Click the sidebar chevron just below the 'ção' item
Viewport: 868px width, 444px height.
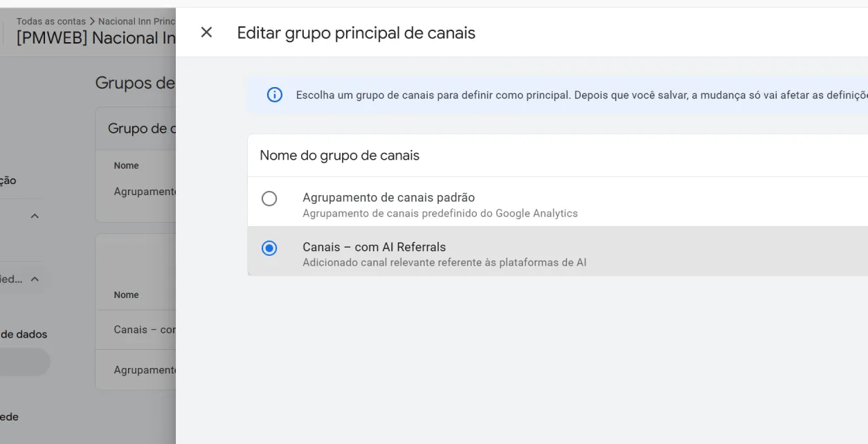click(x=35, y=216)
